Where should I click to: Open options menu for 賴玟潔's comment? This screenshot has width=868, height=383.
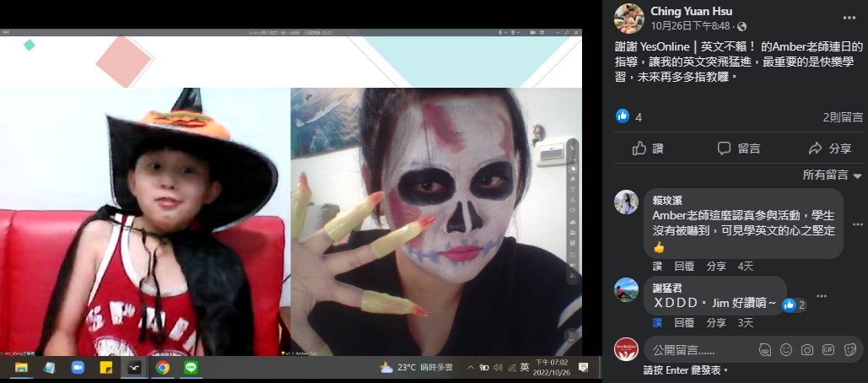tap(858, 224)
